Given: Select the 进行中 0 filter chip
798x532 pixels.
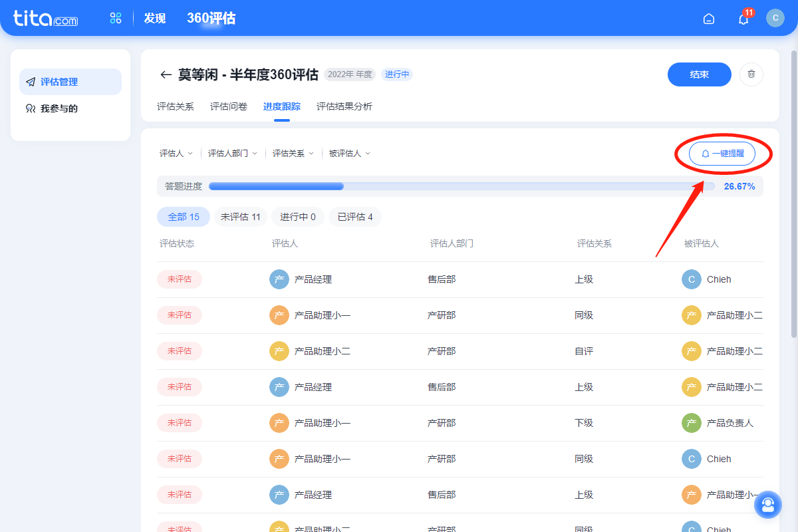Looking at the screenshot, I should coord(297,217).
